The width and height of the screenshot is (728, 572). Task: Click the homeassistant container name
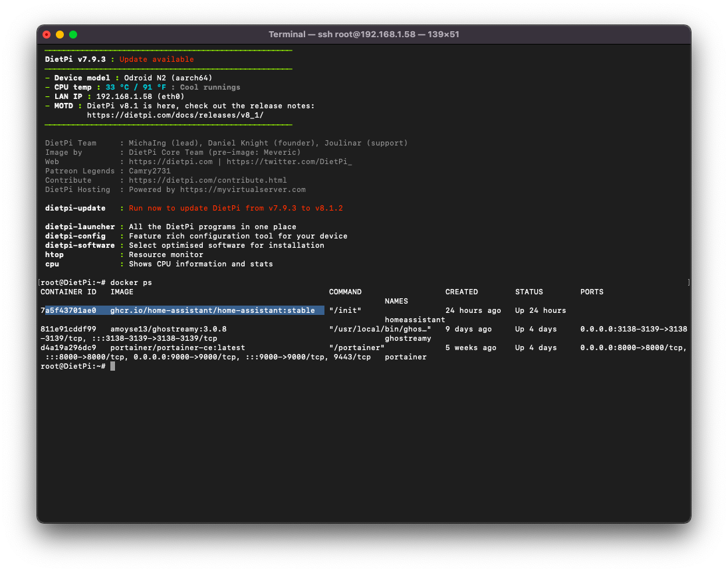click(415, 320)
